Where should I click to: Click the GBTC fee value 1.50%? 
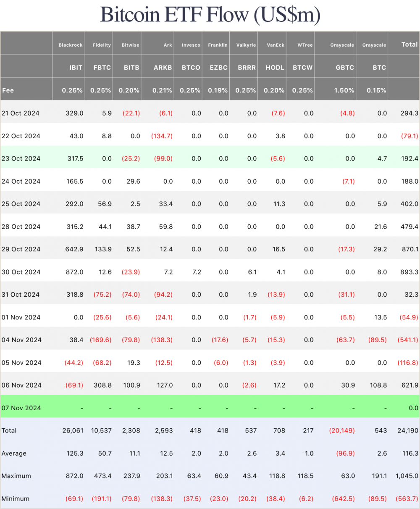(x=344, y=90)
